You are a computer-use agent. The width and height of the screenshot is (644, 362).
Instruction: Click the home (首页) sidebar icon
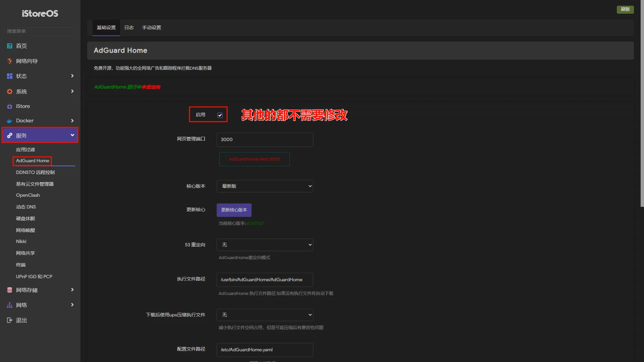[x=10, y=46]
